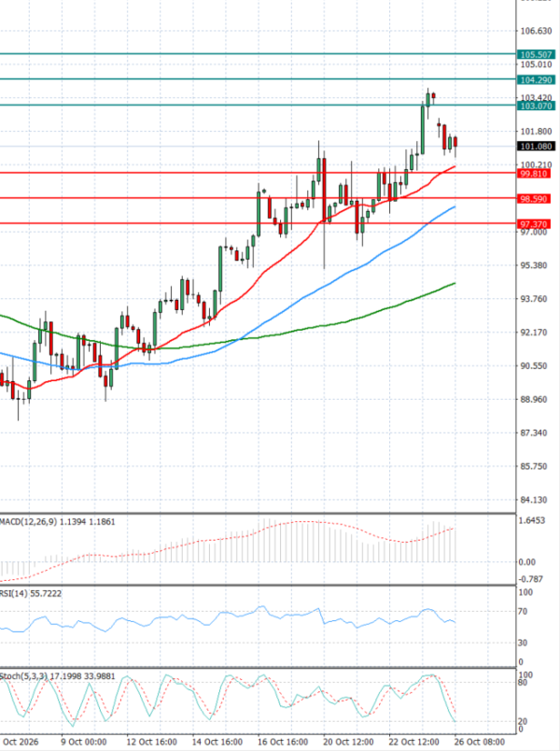Select the 99.810 red support label

(x=534, y=174)
